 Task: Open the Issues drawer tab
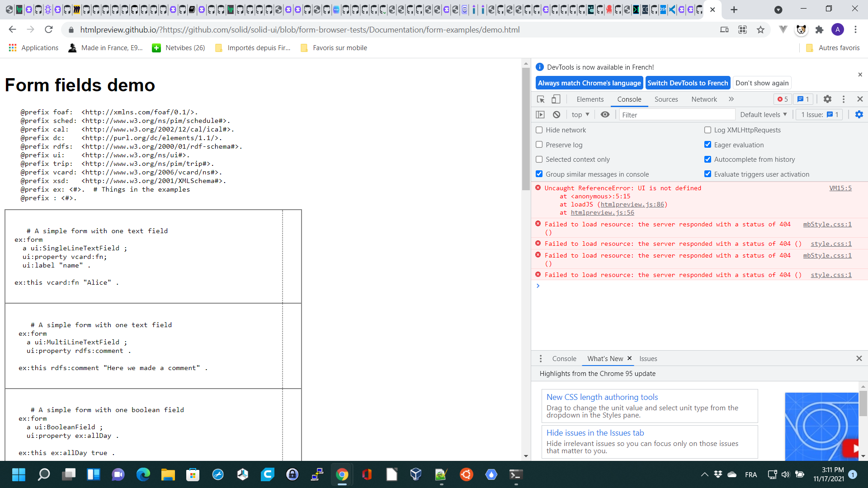pyautogui.click(x=648, y=359)
